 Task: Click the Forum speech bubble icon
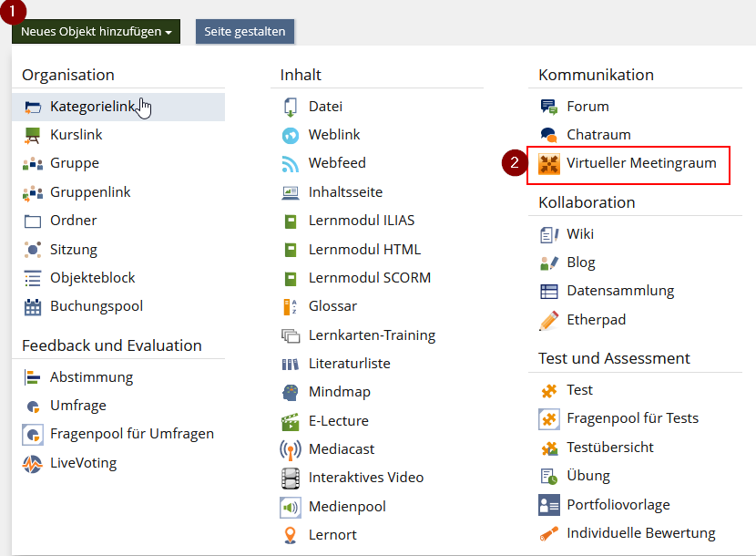pos(548,107)
